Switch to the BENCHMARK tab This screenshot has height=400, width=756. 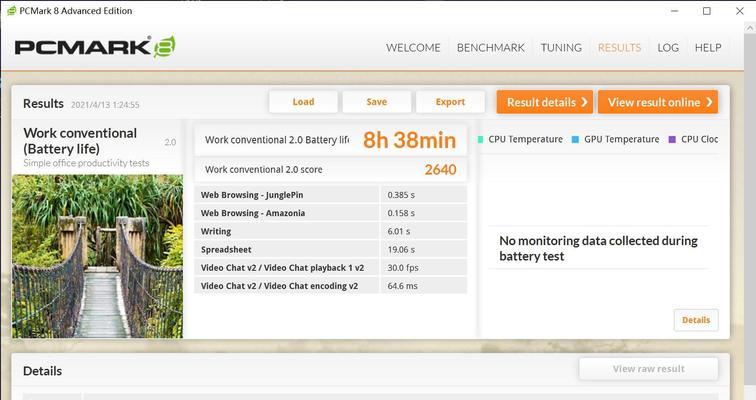pos(490,48)
